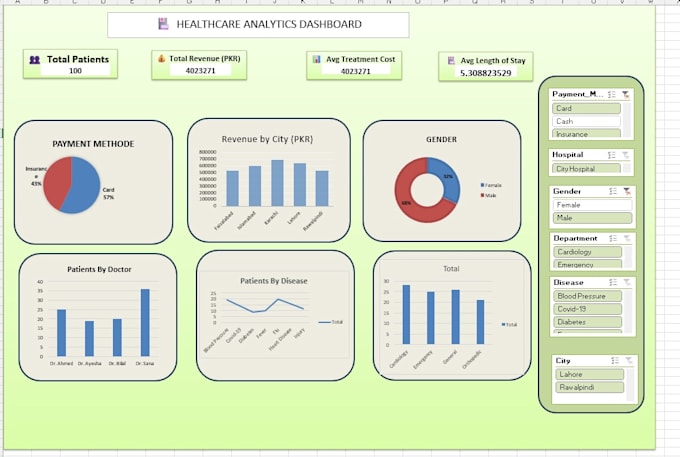Select the Avg Length of Stay value
Image resolution: width=680 pixels, height=457 pixels.
click(x=486, y=73)
